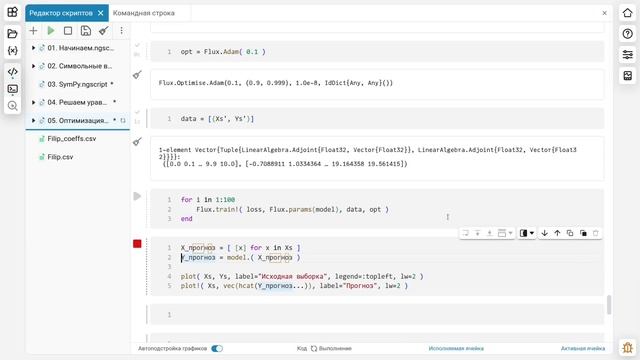Click the Выполнение status indicator
640x360 pixels.
(x=331, y=349)
